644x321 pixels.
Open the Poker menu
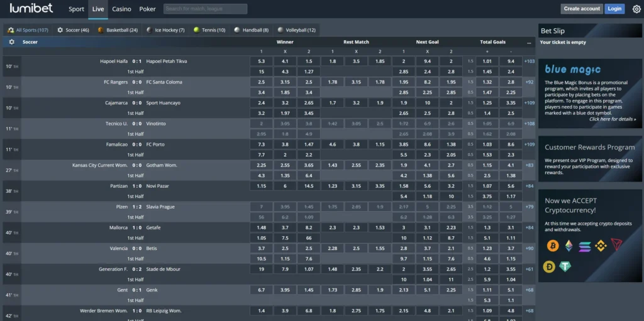coord(147,9)
